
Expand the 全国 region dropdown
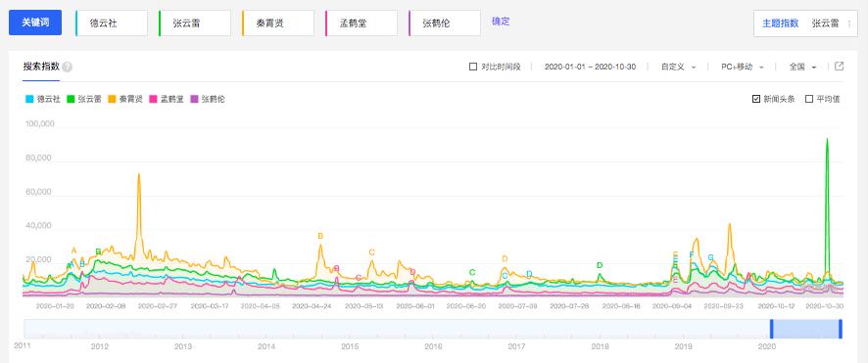pyautogui.click(x=802, y=67)
